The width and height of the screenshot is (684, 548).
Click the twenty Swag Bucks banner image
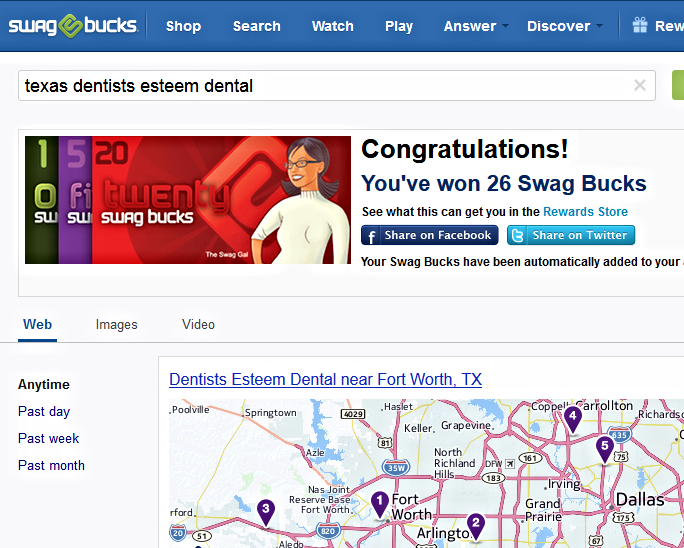(188, 200)
